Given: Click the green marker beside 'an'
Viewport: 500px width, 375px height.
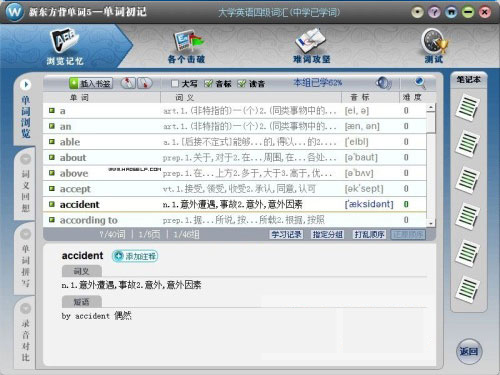Looking at the screenshot, I should click(52, 126).
